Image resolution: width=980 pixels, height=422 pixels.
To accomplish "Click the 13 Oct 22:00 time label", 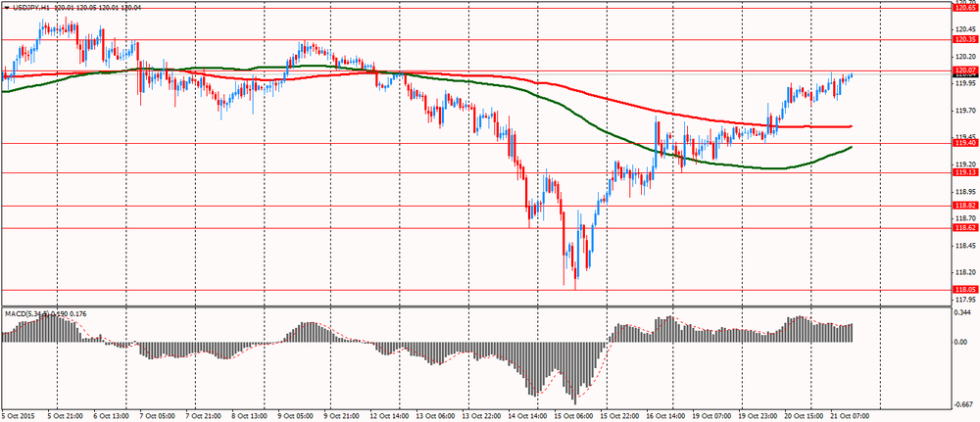I will click(482, 414).
